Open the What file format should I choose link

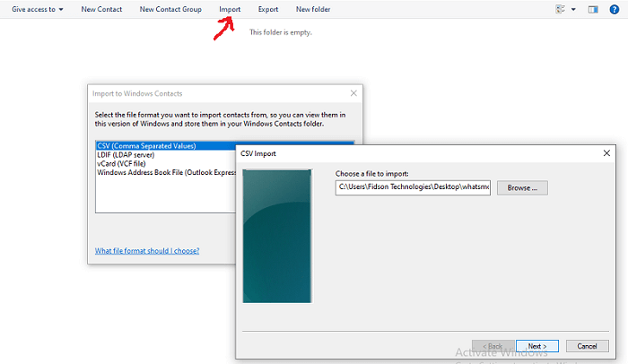[x=147, y=251]
